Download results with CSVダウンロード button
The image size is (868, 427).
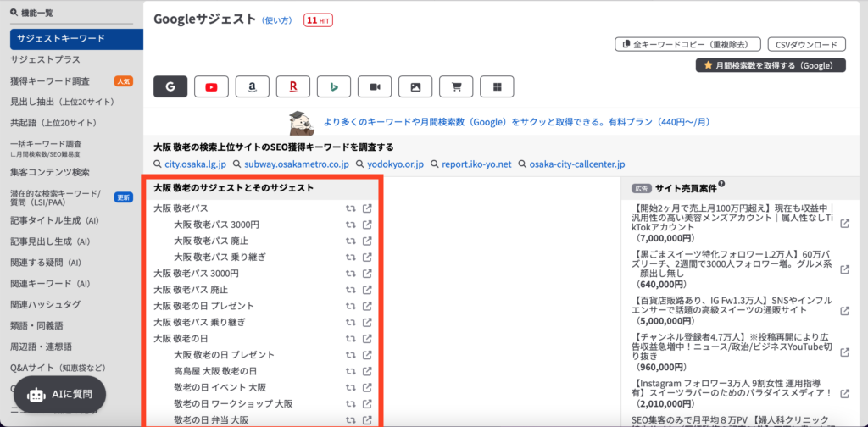pyautogui.click(x=806, y=44)
